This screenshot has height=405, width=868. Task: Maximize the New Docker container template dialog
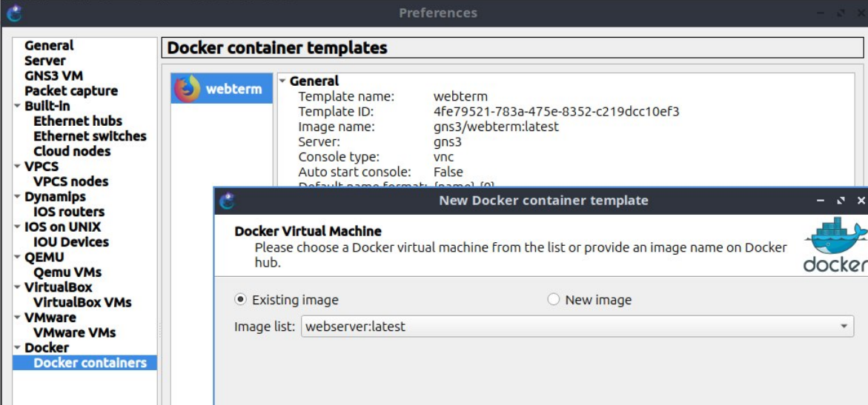pyautogui.click(x=841, y=201)
